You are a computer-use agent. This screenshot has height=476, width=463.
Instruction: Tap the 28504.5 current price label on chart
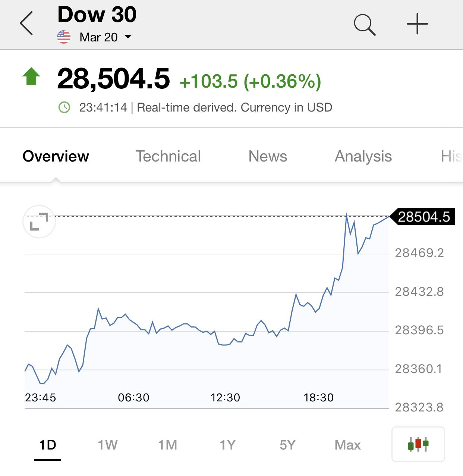click(423, 217)
